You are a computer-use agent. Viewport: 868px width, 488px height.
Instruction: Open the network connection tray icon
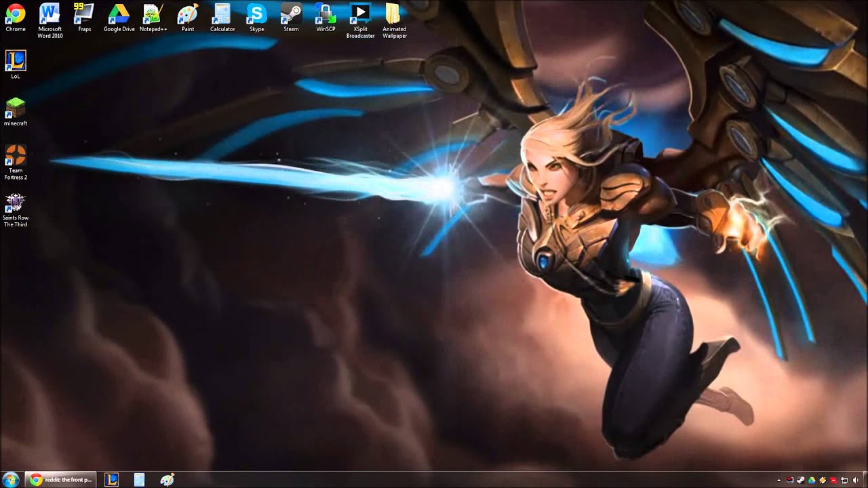[x=844, y=481]
